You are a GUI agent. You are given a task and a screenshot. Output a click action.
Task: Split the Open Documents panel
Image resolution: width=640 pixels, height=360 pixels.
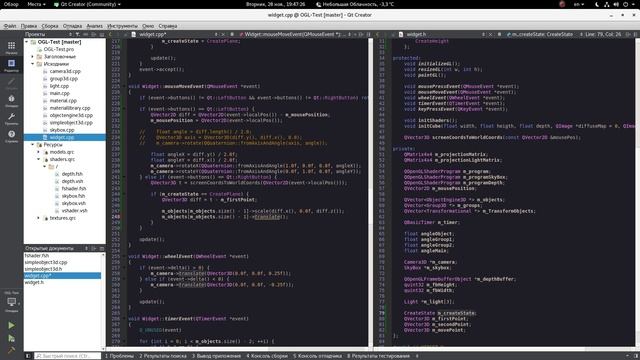pos(94,248)
